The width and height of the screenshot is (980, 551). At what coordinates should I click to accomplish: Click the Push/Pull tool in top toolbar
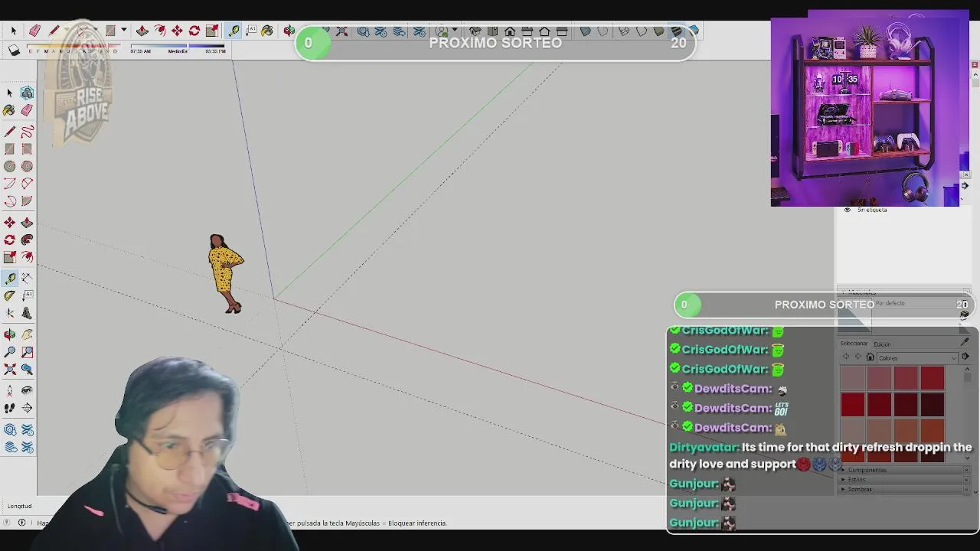[142, 31]
